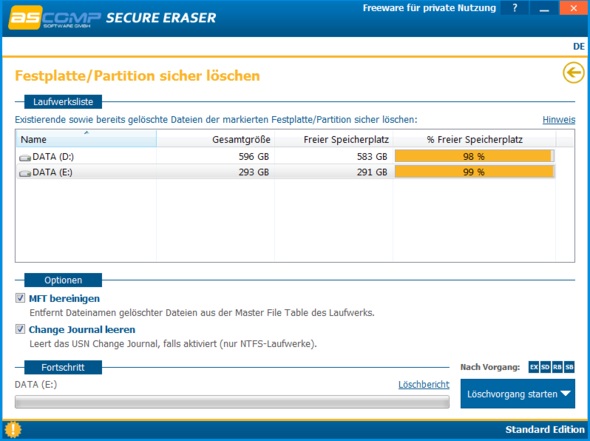Click the Laufwerksliste section header
The width and height of the screenshot is (590, 441).
click(x=63, y=102)
